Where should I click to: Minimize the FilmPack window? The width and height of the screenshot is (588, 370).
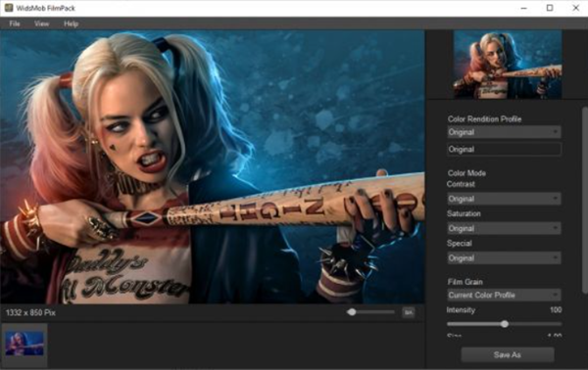point(524,8)
